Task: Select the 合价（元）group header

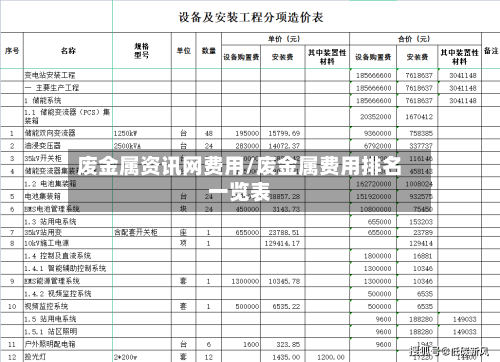Action: 415,39
